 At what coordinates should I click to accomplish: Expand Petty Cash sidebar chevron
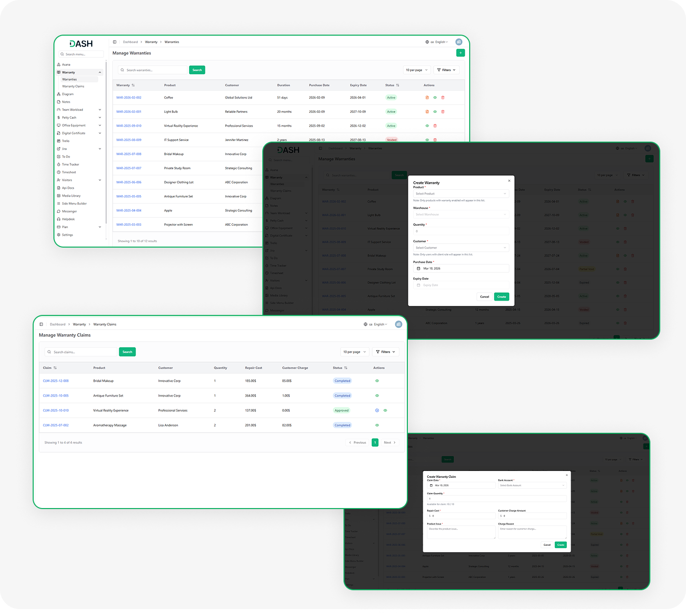click(x=100, y=118)
